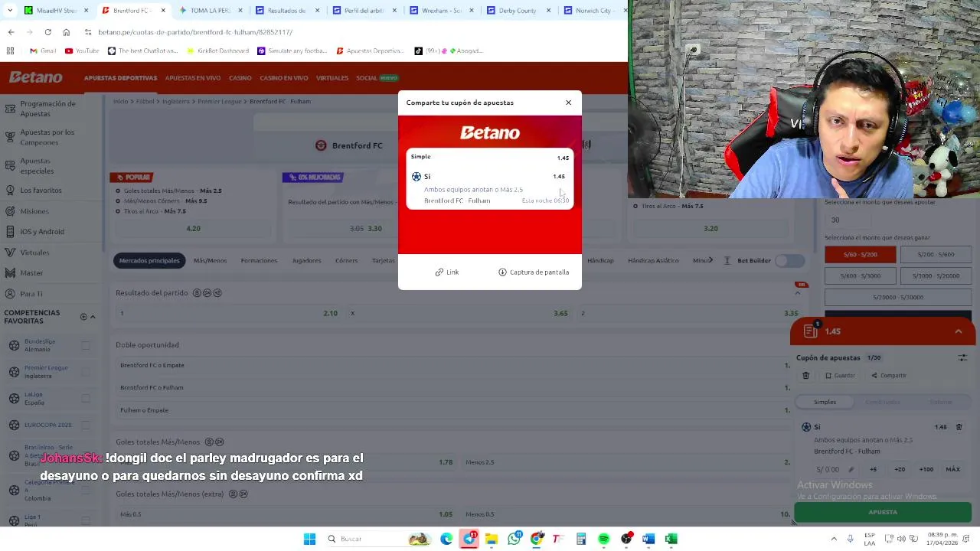
Task: Go to Casino section
Action: tap(240, 78)
